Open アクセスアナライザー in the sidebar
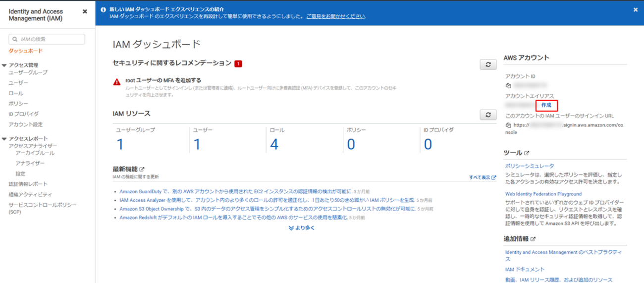 coord(33,146)
